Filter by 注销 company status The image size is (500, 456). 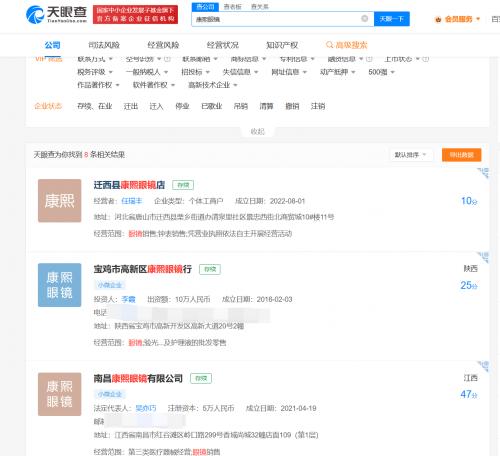[318, 106]
